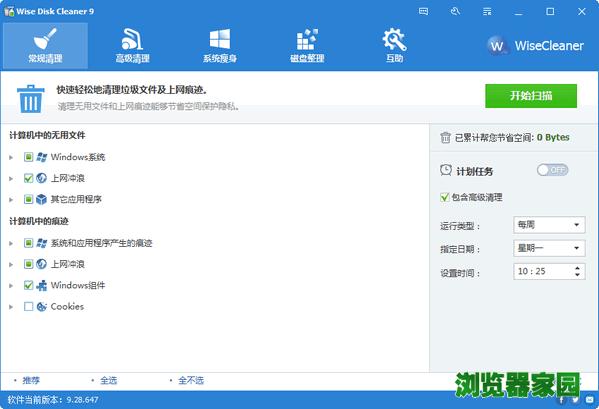Switch to 高级清理 tab
Viewport: 599px width, 409px height.
[133, 46]
